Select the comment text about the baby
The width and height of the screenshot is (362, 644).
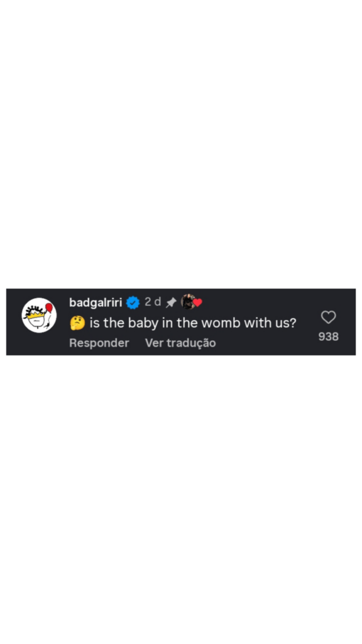point(192,323)
